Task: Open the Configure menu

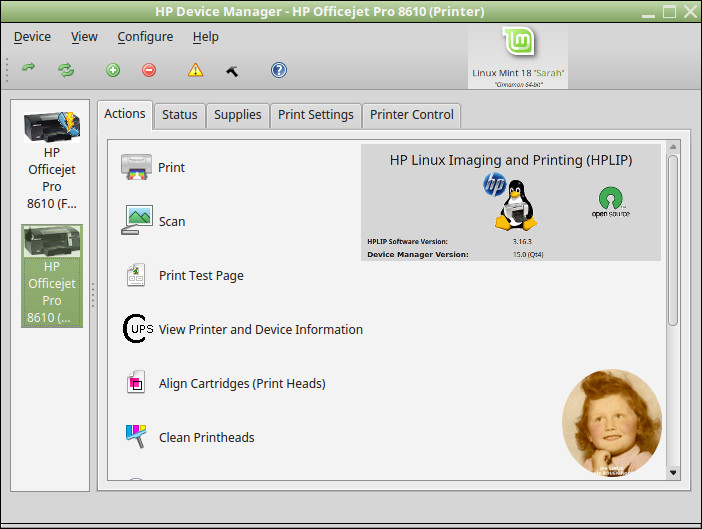Action: [145, 37]
